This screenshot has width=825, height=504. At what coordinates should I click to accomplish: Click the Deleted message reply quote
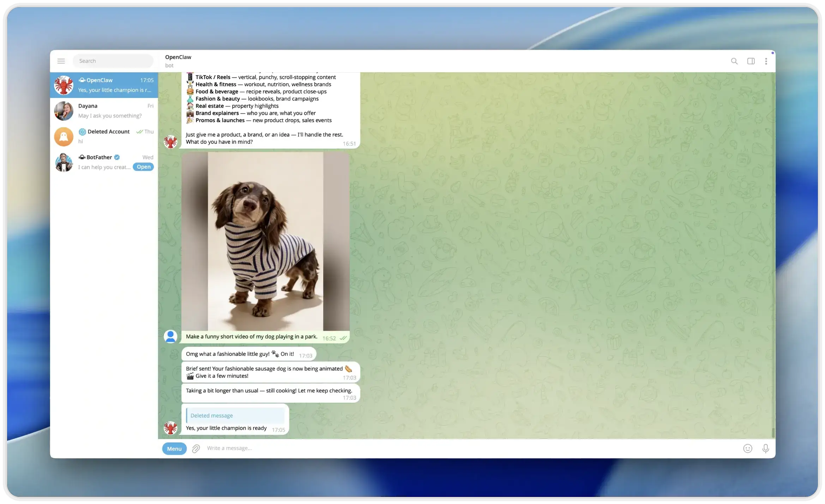click(235, 415)
